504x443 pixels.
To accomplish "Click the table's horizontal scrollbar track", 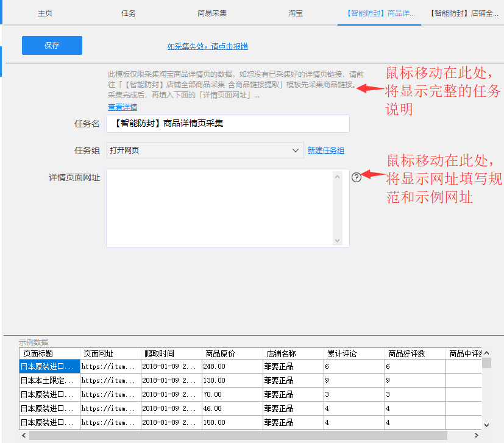I will click(238, 435).
